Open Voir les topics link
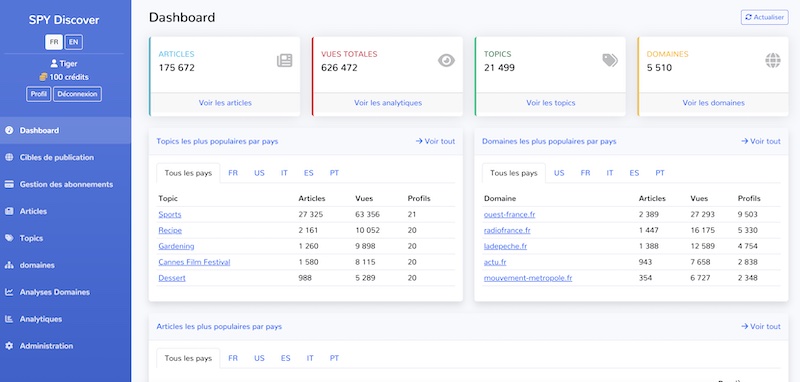 click(551, 103)
